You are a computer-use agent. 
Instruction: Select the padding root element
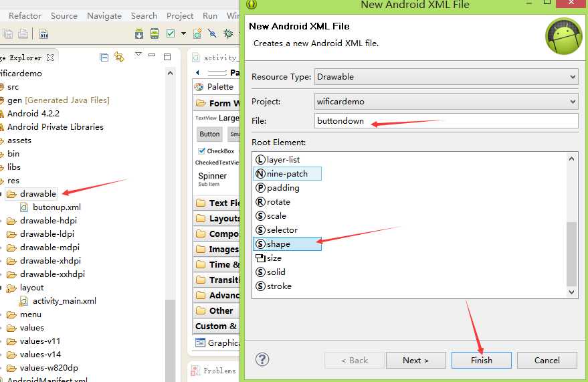pyautogui.click(x=278, y=188)
